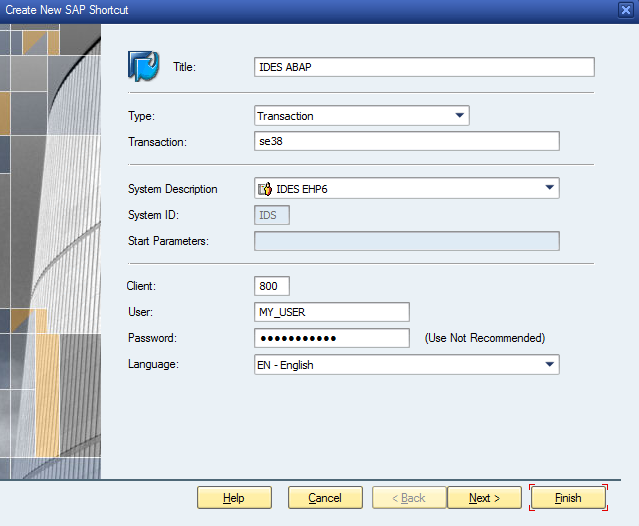Click the Password field
This screenshot has height=526, width=639.
[x=332, y=338]
